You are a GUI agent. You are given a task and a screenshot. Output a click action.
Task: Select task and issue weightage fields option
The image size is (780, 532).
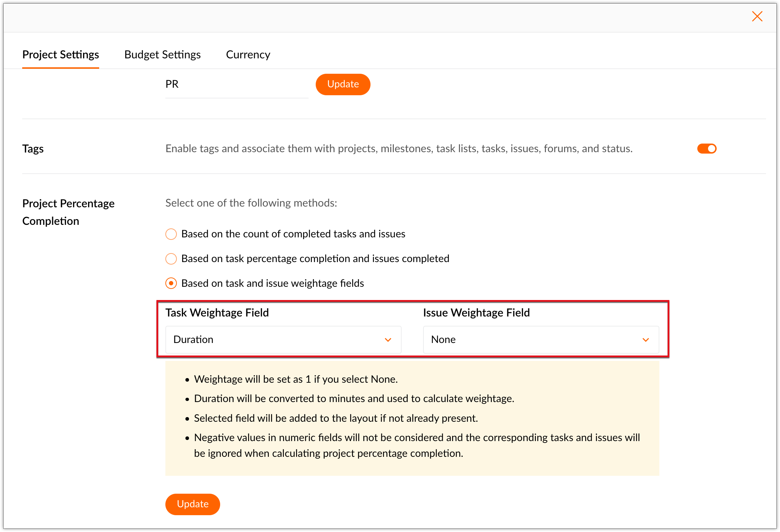(171, 284)
